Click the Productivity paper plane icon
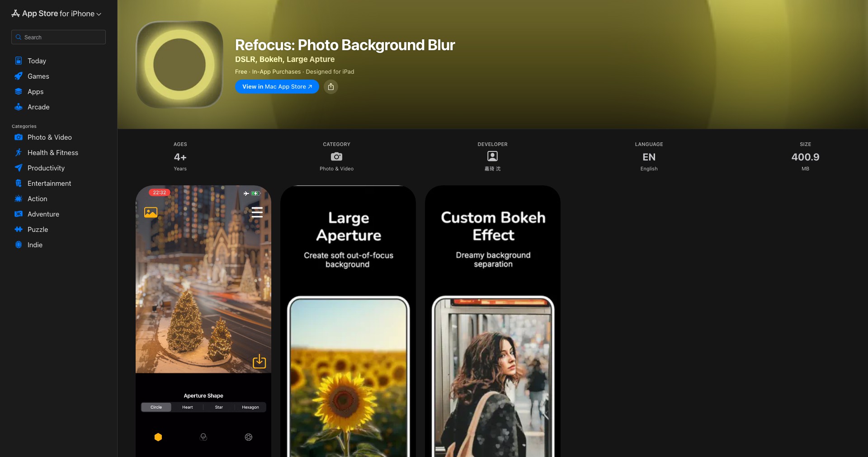This screenshot has width=868, height=457. (19, 168)
